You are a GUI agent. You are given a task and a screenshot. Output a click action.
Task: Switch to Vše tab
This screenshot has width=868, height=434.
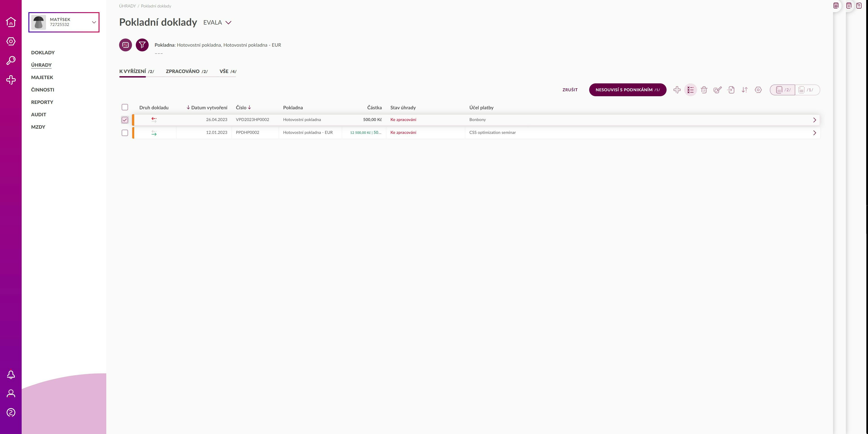(228, 71)
